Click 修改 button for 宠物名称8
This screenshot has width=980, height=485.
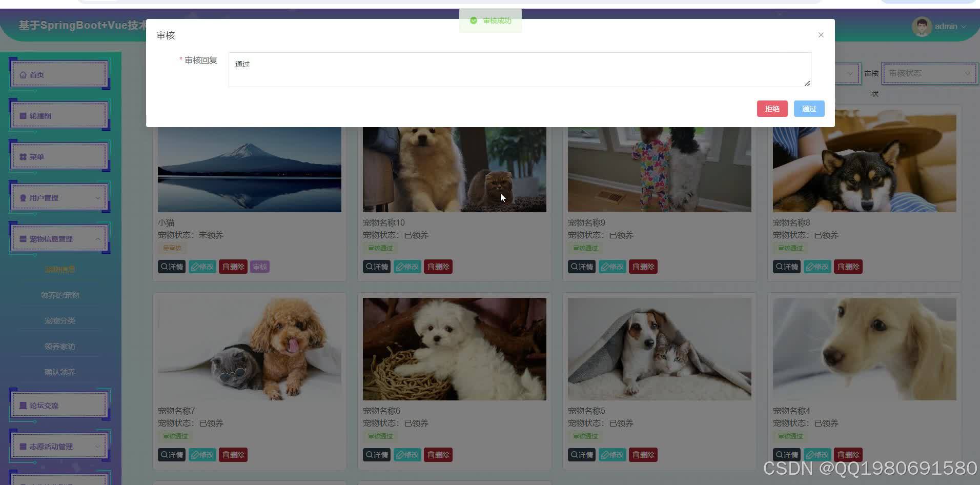click(x=818, y=267)
